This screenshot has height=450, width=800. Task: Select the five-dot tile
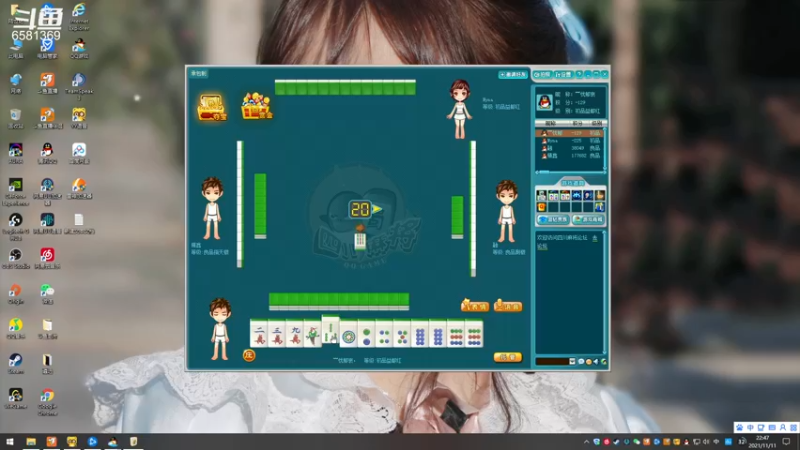(402, 334)
